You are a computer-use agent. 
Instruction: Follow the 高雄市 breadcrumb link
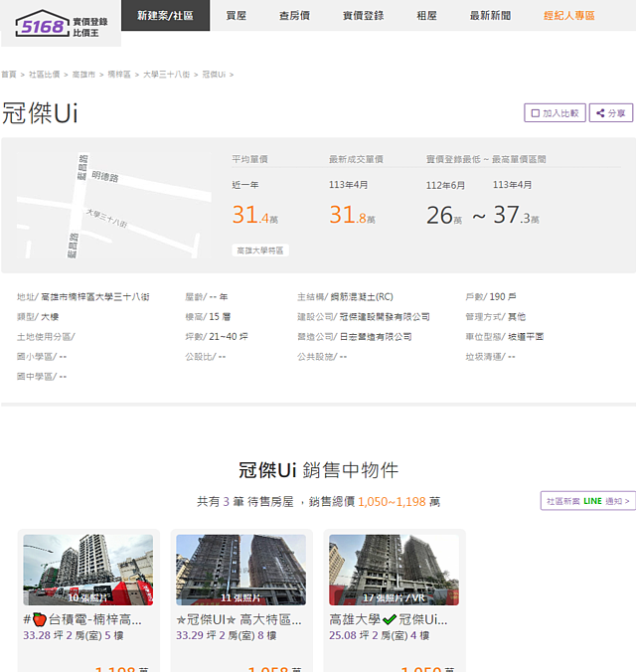[83, 75]
